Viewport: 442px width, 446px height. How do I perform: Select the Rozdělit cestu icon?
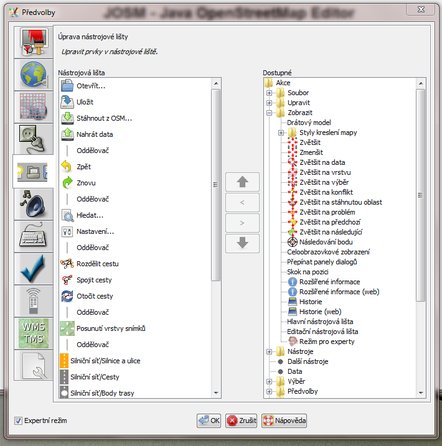click(67, 264)
